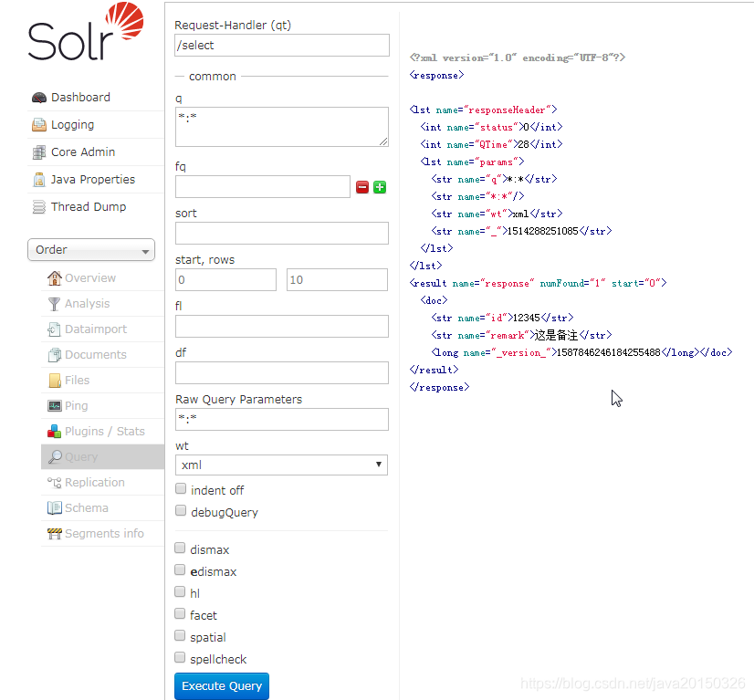Click the Analysis funnel icon
This screenshot has height=700, width=754.
[x=55, y=304]
